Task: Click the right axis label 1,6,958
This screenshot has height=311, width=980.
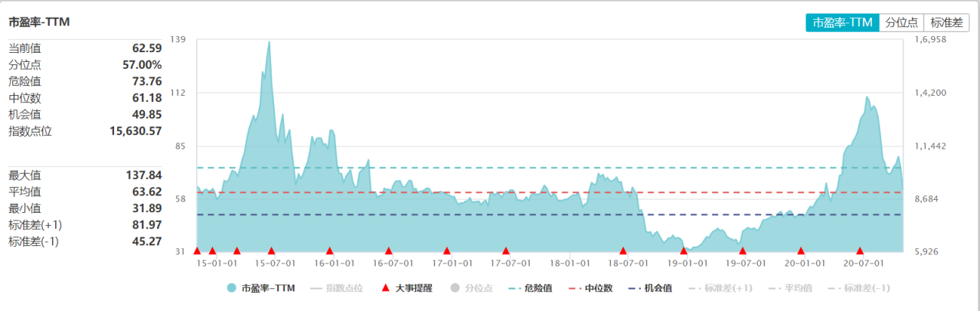Action: pyautogui.click(x=932, y=39)
